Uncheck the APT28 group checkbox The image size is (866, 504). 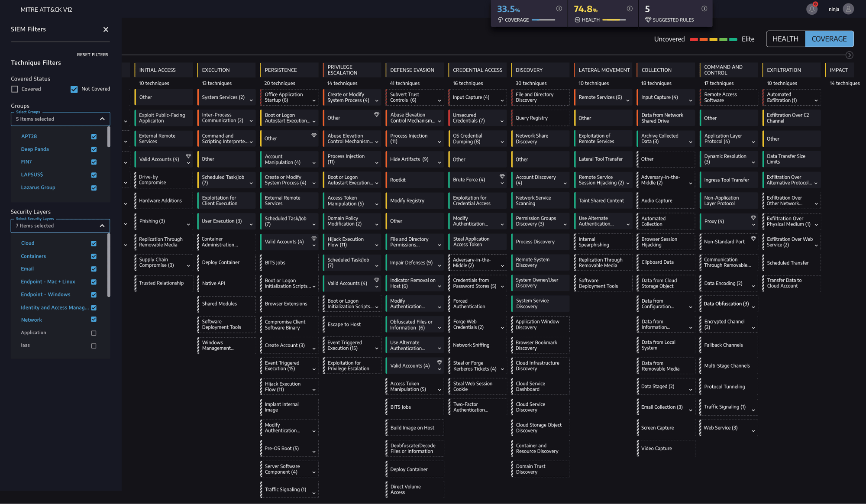coord(94,136)
